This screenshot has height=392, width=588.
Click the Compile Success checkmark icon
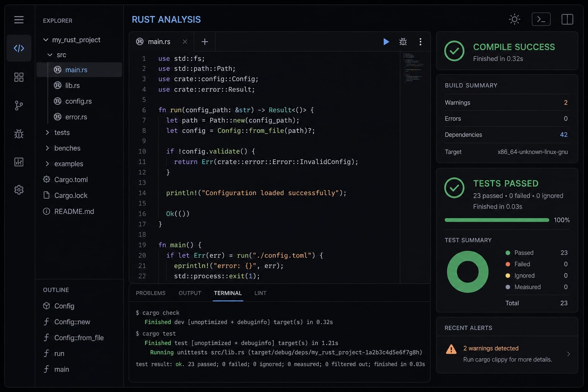tap(454, 51)
